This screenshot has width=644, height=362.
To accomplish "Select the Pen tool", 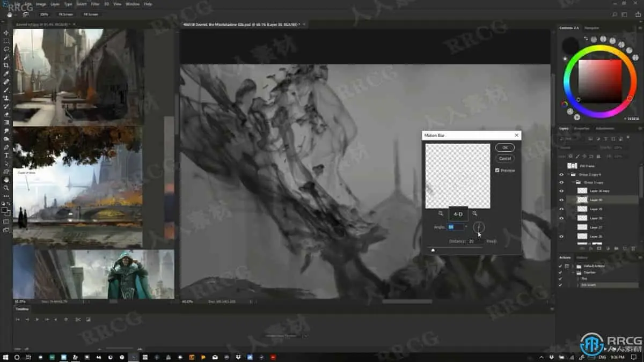I will click(6, 147).
